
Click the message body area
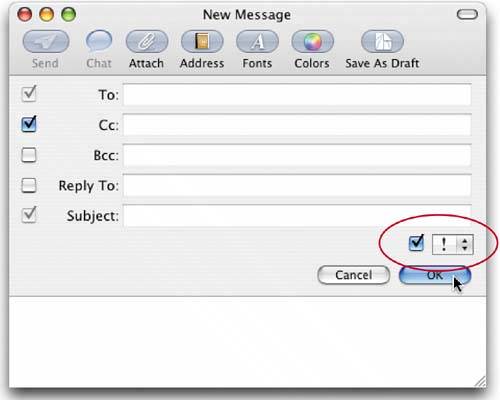point(247,342)
